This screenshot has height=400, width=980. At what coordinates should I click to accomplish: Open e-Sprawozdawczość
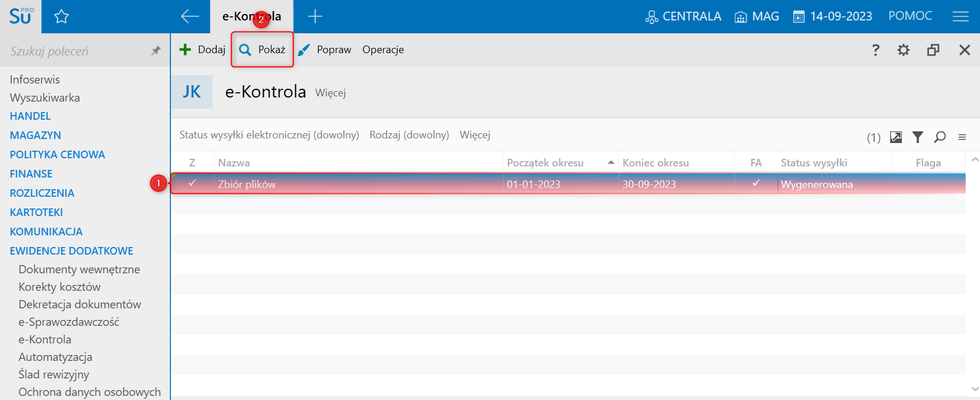(x=69, y=322)
